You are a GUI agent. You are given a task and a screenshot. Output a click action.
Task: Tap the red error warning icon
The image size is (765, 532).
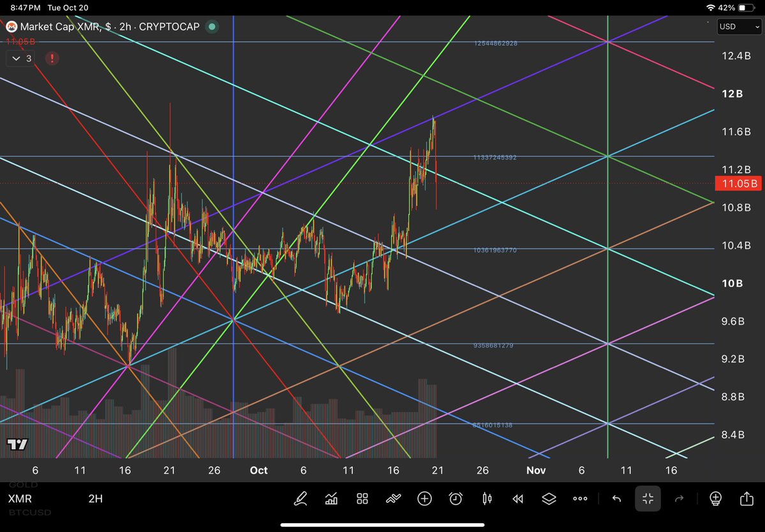click(52, 59)
